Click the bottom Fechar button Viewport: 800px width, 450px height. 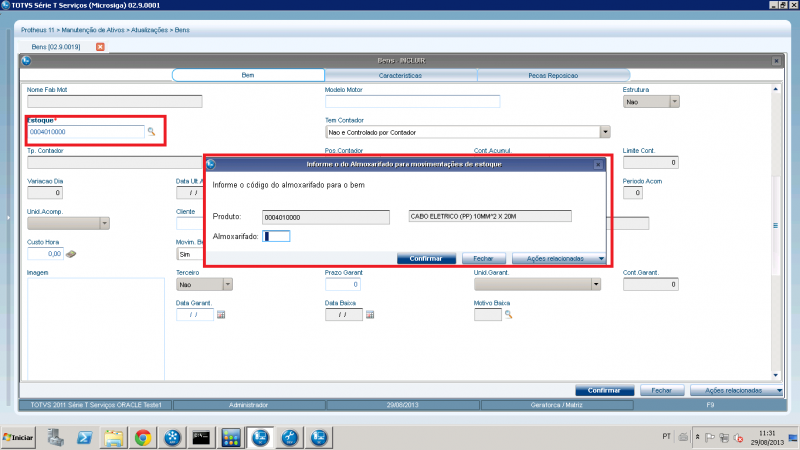[662, 390]
